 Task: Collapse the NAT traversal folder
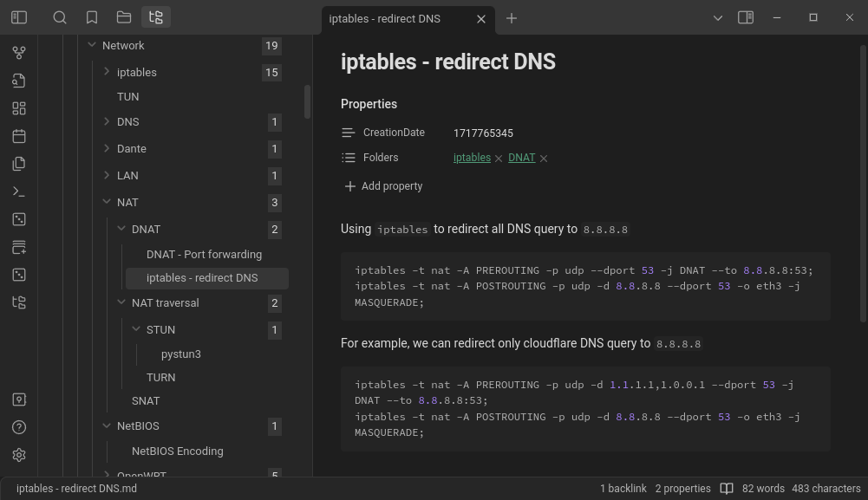[x=121, y=302]
